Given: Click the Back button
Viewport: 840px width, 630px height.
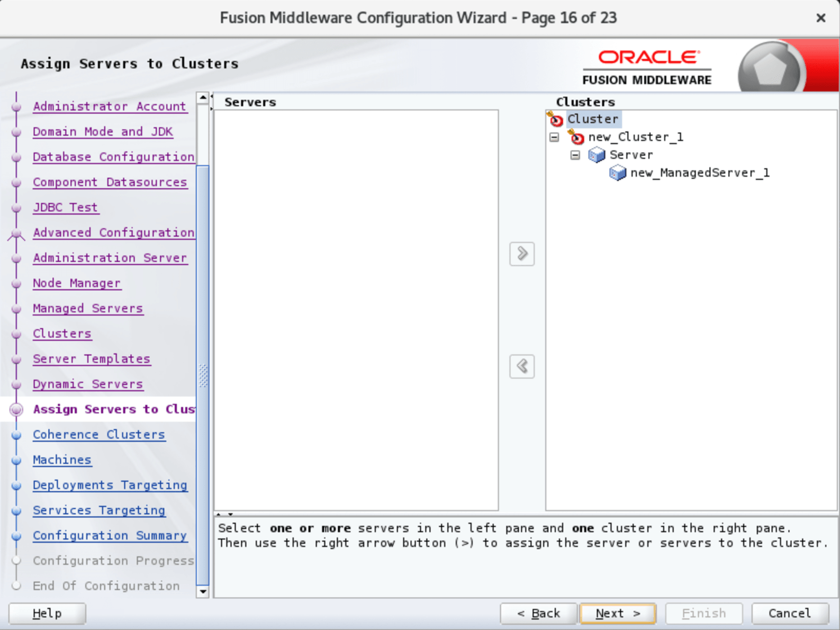Looking at the screenshot, I should pyautogui.click(x=539, y=614).
